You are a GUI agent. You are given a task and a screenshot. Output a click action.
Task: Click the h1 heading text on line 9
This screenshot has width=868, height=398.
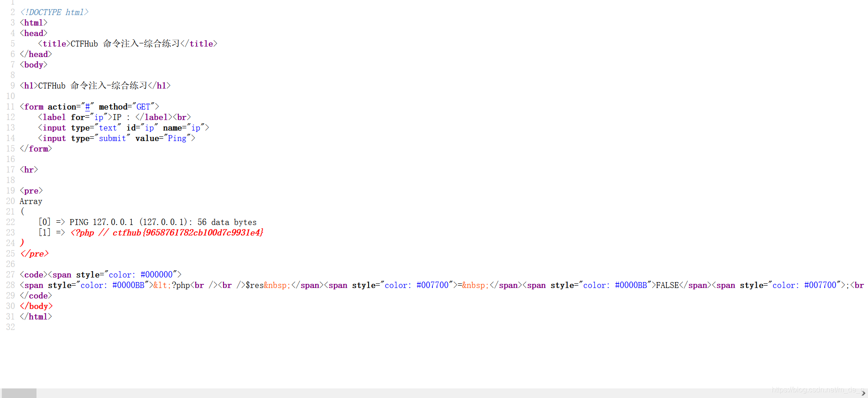tap(93, 86)
